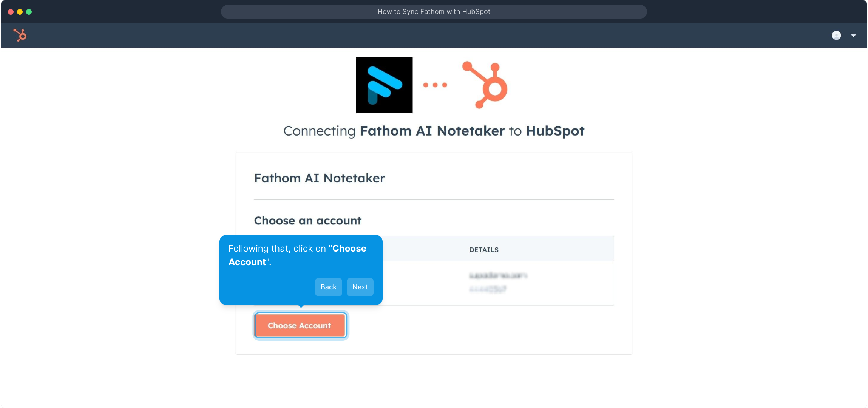Click the 'Choose an account' heading
Image resolution: width=868 pixels, height=408 pixels.
click(x=307, y=221)
